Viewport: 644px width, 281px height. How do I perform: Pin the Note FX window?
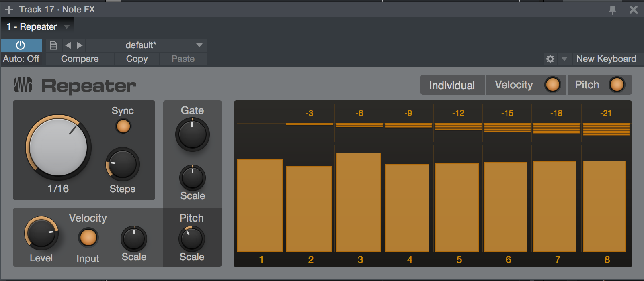613,10
